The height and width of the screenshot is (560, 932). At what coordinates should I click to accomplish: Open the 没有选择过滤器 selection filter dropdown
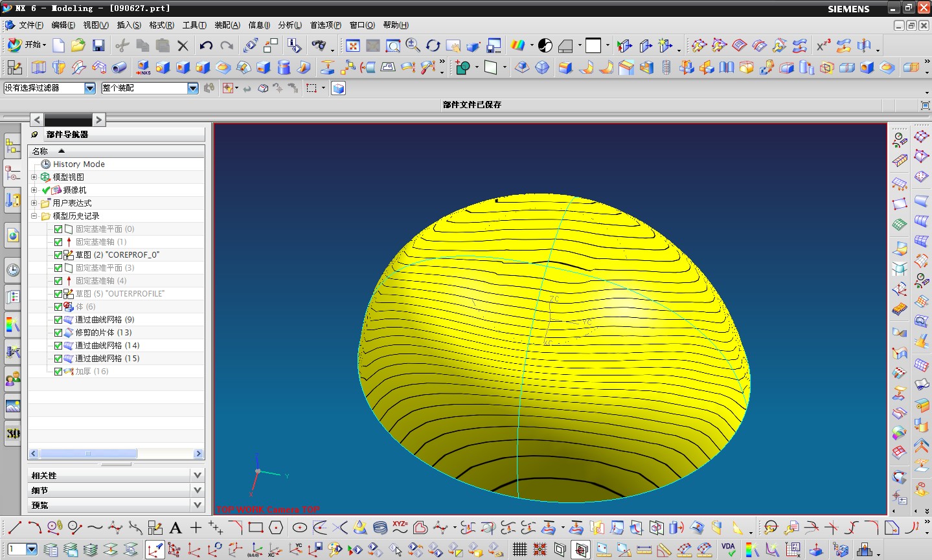pyautogui.click(x=90, y=88)
